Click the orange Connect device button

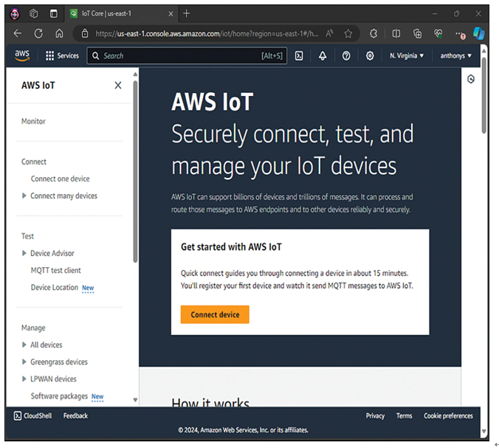[x=215, y=314]
